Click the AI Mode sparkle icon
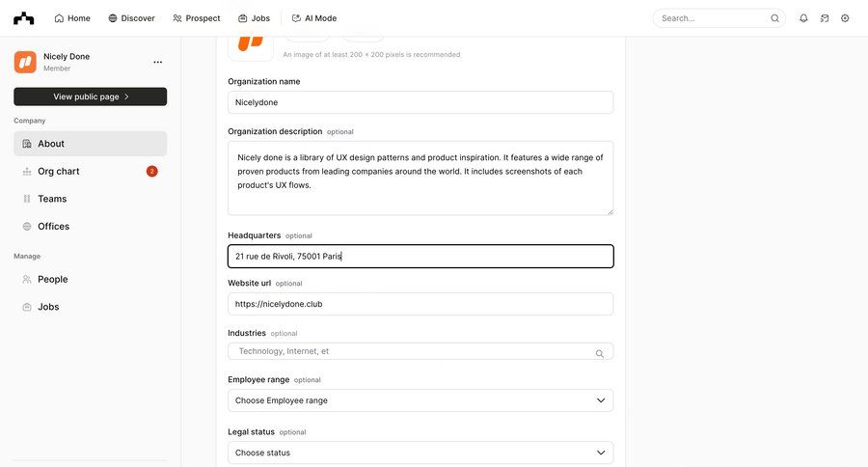Image resolution: width=868 pixels, height=467 pixels. click(x=296, y=18)
